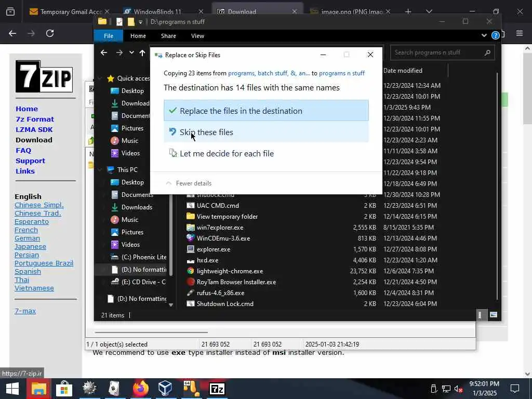Open browser hamburger menu
532x399 pixels.
[519, 33]
